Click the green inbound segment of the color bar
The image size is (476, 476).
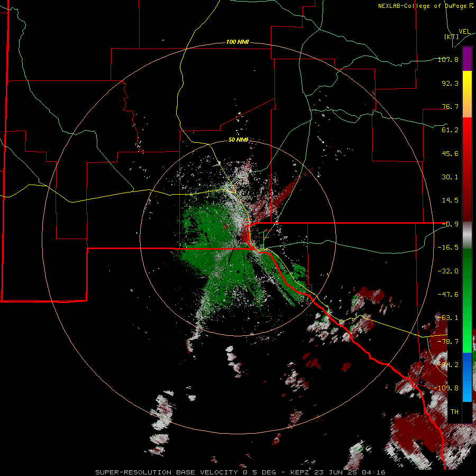467,300
